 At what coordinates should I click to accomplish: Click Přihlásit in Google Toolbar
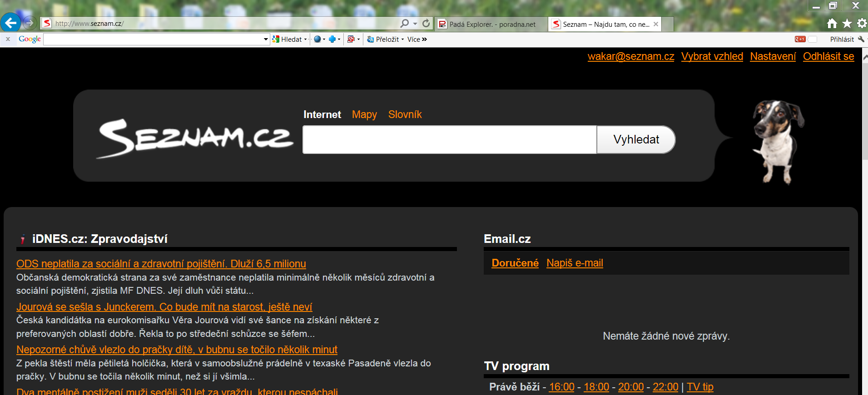click(842, 39)
